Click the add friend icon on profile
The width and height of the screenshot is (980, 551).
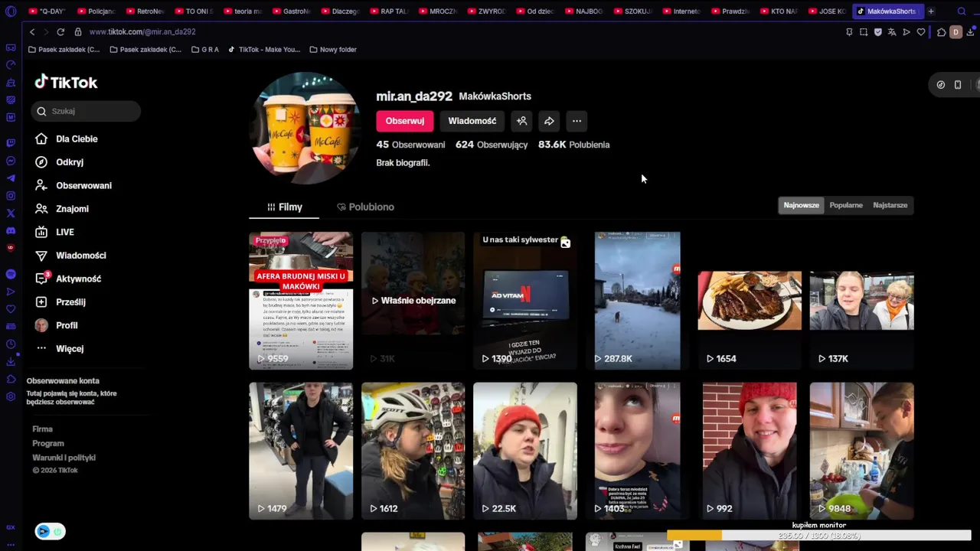(521, 121)
